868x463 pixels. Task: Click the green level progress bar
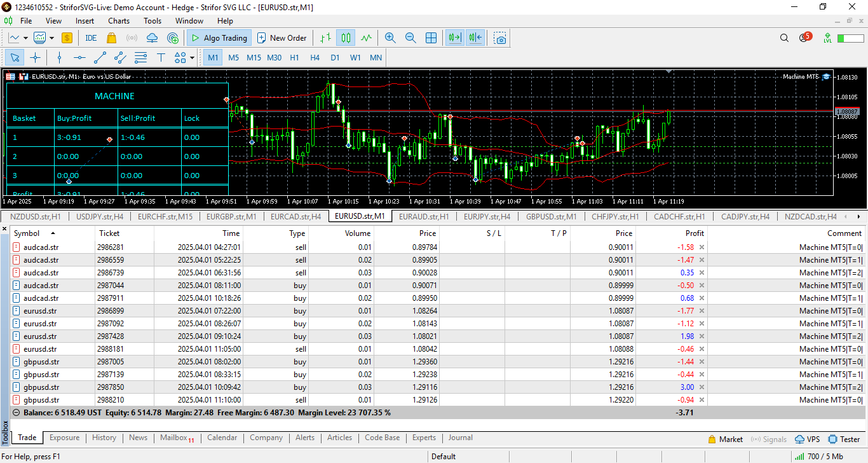pyautogui.click(x=850, y=38)
